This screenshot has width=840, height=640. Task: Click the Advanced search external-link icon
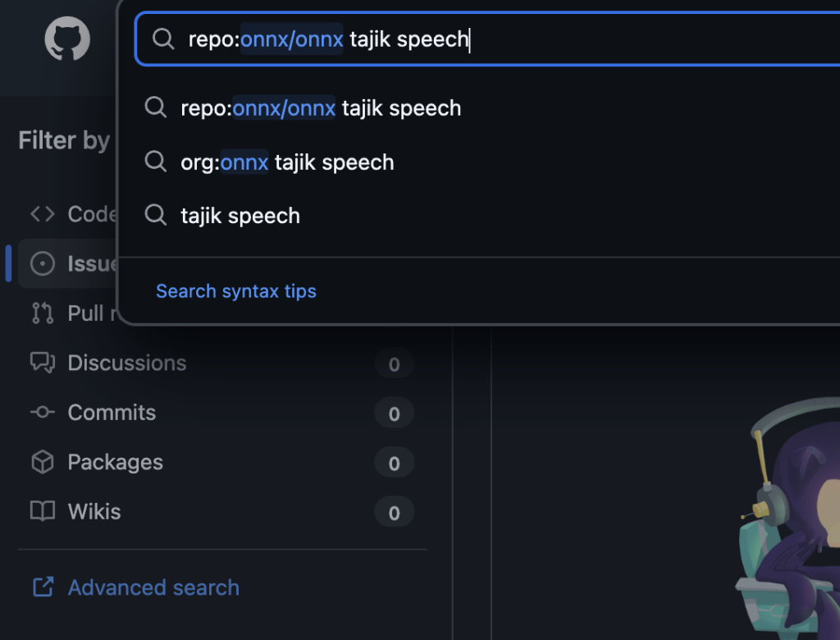coord(43,587)
